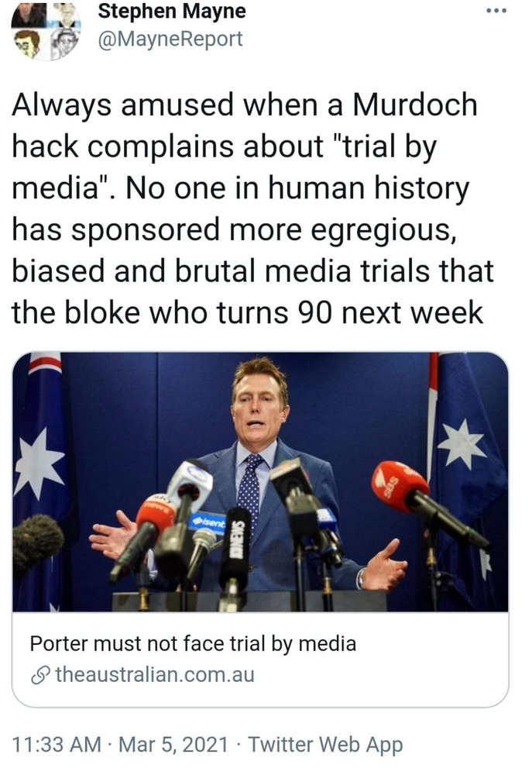Click the 11:33 AM timestamp
Screen dimensions: 532x775
point(57,744)
